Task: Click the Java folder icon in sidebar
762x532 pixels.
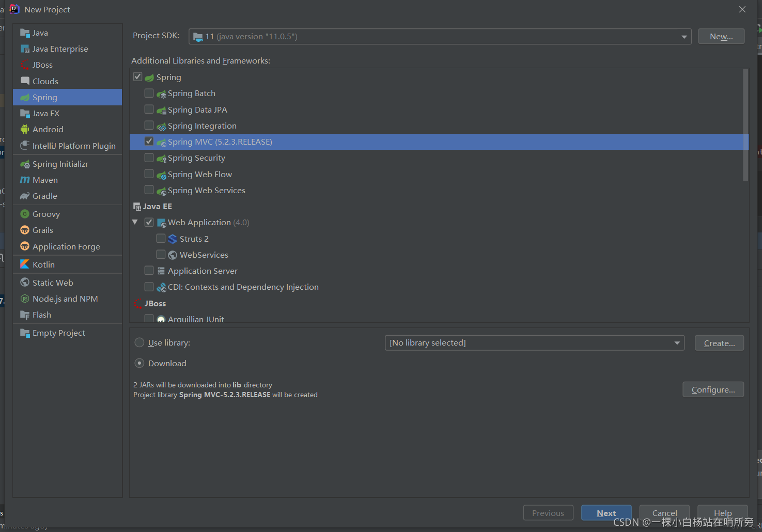Action: (25, 33)
